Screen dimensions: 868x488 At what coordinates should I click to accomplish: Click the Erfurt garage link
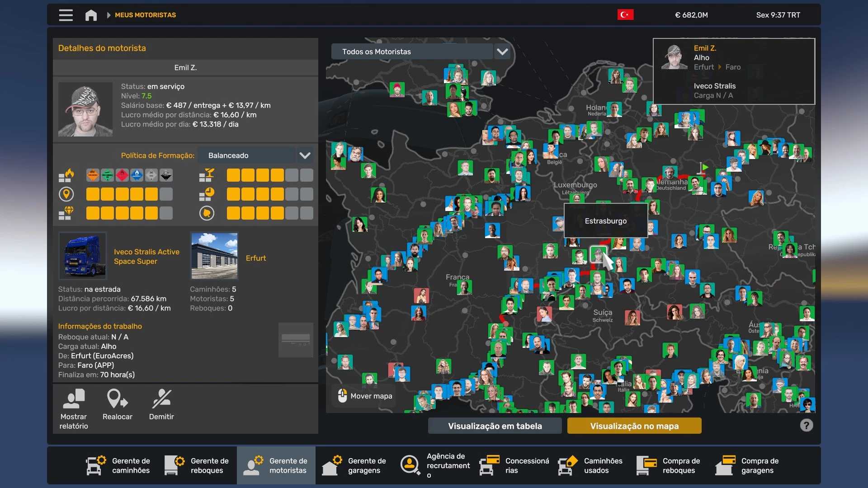255,258
